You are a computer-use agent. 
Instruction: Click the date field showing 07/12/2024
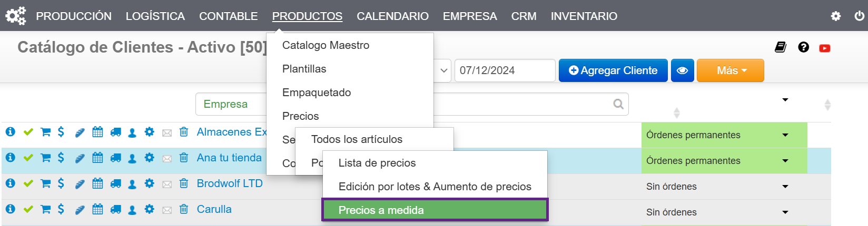(504, 70)
